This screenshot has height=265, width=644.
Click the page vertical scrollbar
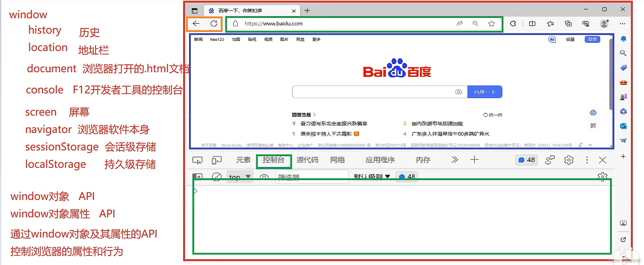pos(611,75)
